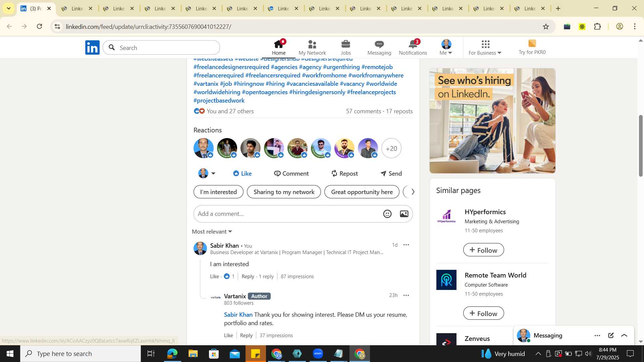Like the Vartanix reply

coord(228,335)
